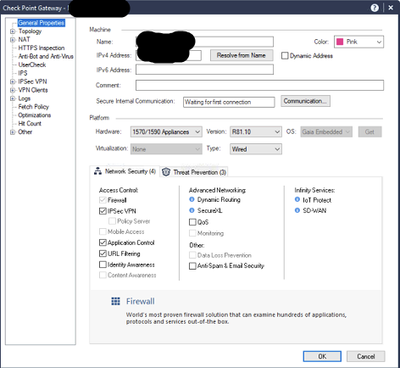Expand the Logs tree node
Image resolution: width=400 pixels, height=368 pixels.
13,98
